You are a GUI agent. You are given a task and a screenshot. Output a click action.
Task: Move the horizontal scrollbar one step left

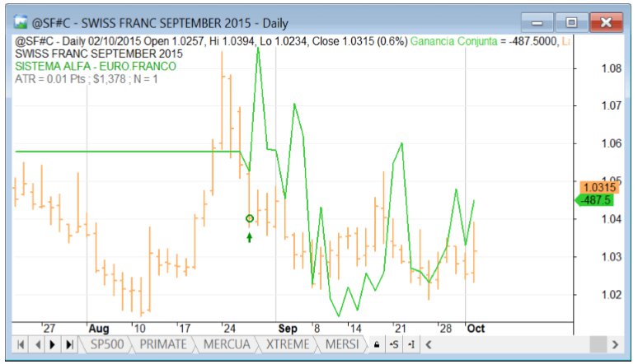(429, 345)
